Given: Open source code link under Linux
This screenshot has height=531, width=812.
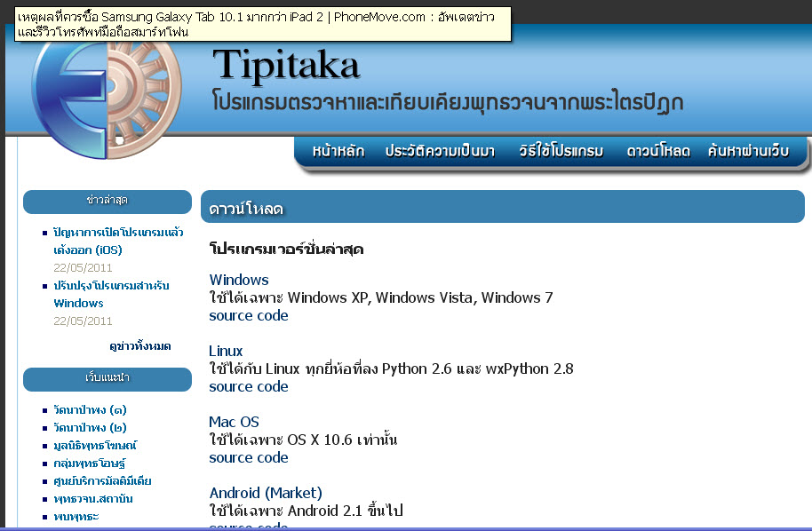Looking at the screenshot, I should click(x=249, y=386).
